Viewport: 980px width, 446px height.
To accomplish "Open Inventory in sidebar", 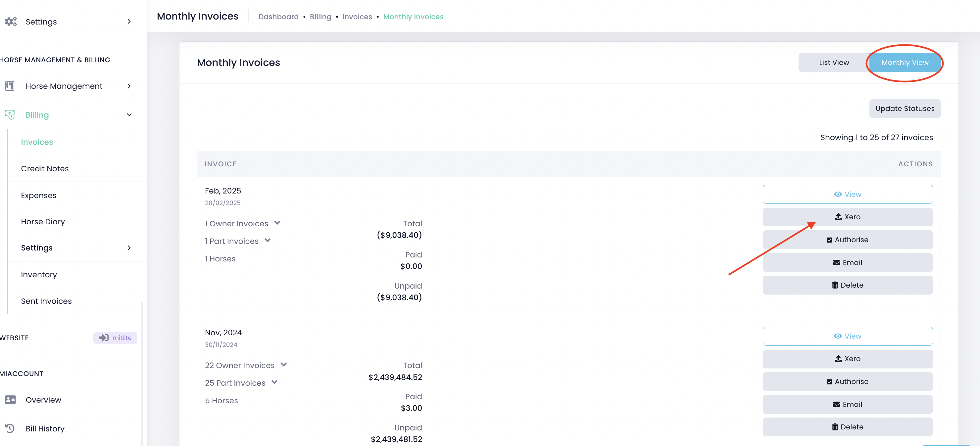I will click(x=39, y=275).
